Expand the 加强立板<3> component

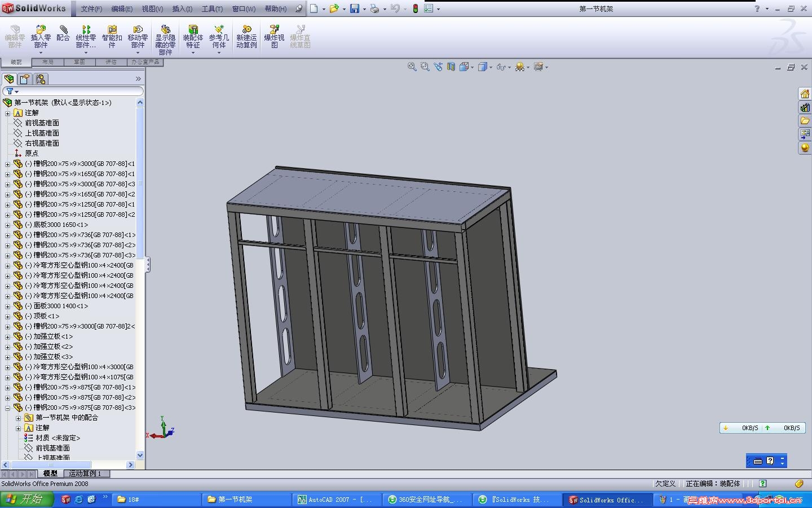coord(8,357)
